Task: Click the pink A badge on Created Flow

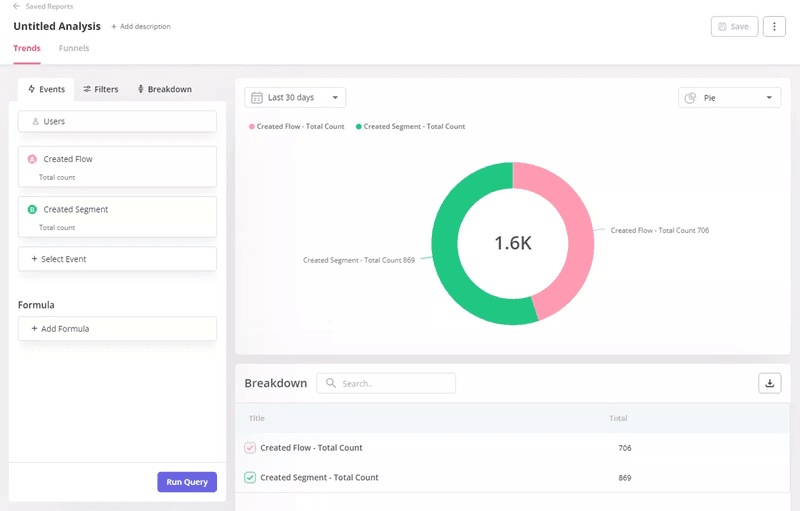Action: pyautogui.click(x=32, y=159)
